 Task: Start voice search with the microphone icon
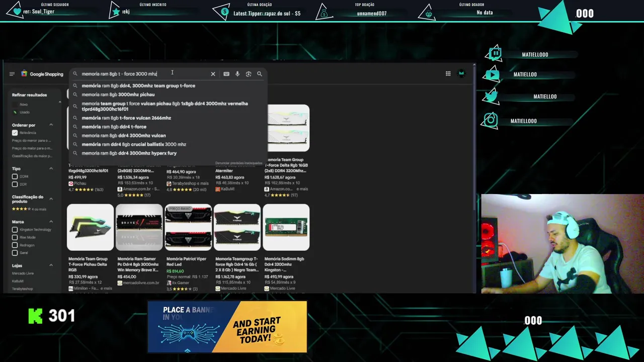pyautogui.click(x=237, y=74)
